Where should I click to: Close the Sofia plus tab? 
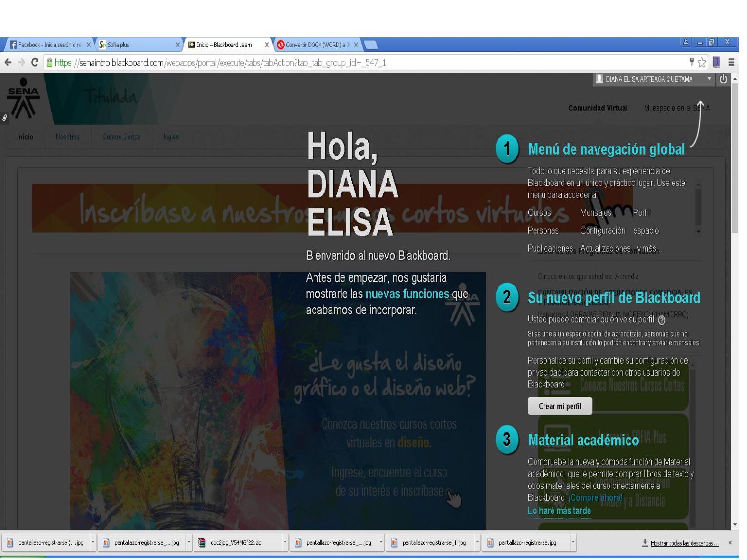coord(178,45)
